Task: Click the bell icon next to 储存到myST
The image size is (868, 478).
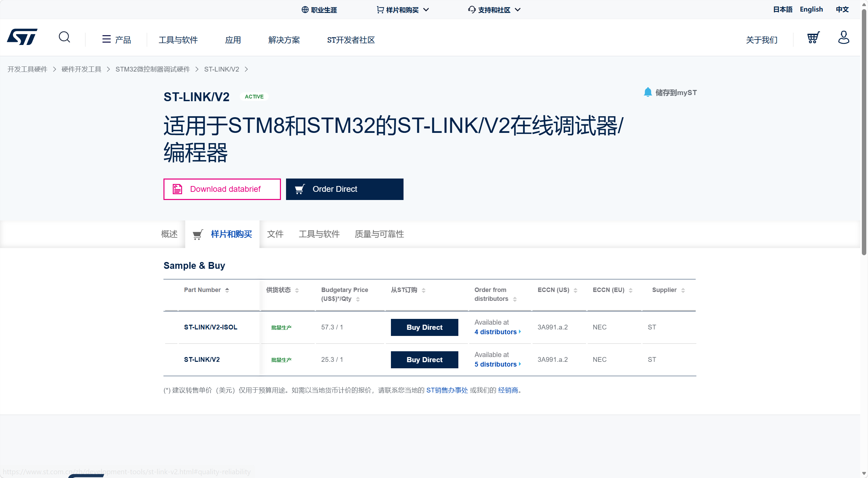Action: click(x=648, y=92)
